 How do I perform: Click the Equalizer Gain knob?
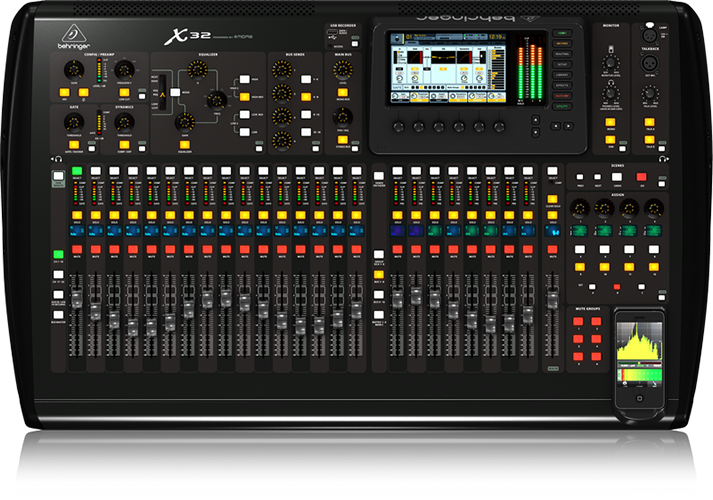coord(185,122)
